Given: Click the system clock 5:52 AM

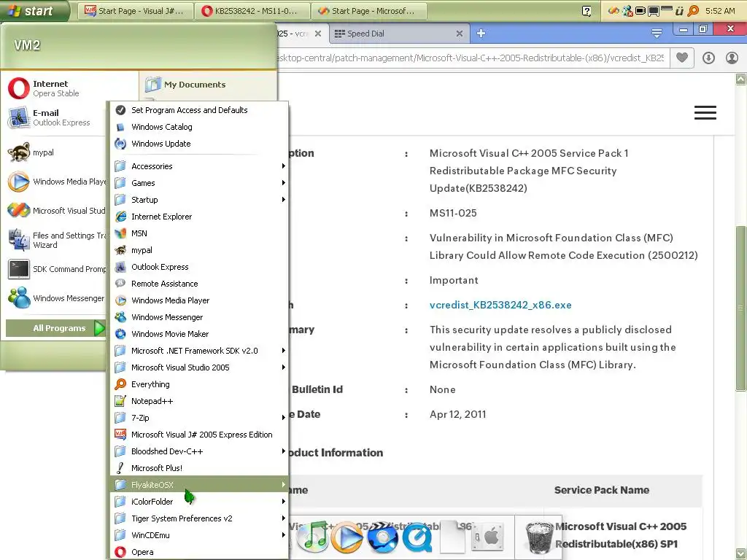Looking at the screenshot, I should tap(720, 10).
